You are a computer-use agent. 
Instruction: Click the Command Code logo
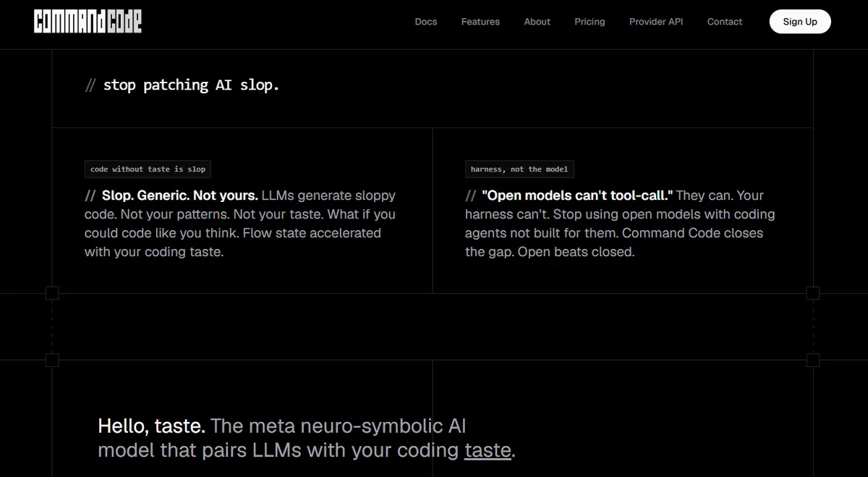point(88,22)
